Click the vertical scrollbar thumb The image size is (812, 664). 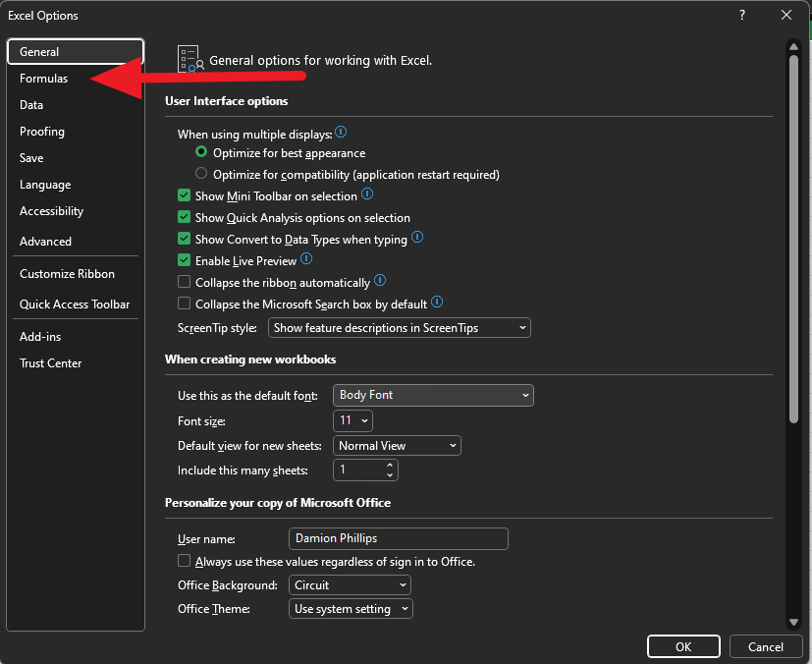coord(793,239)
